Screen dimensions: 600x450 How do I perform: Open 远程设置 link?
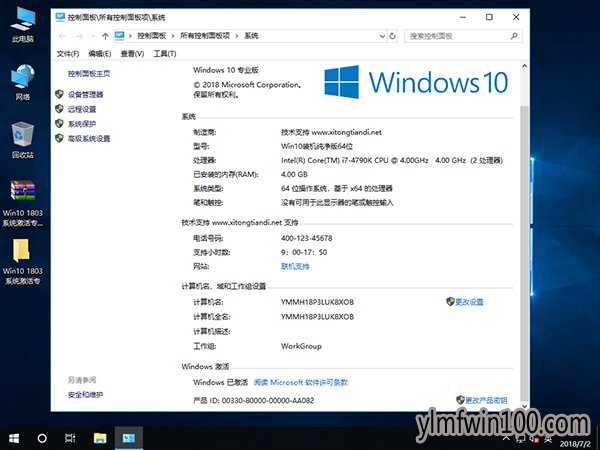click(82, 109)
